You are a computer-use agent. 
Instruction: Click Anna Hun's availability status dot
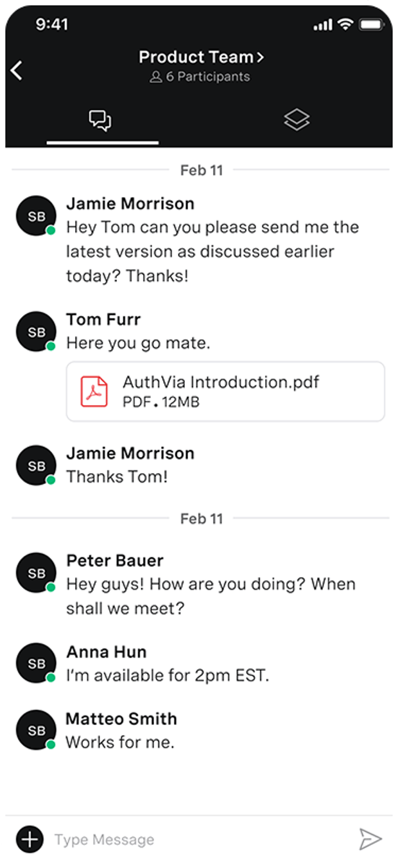coord(49,678)
